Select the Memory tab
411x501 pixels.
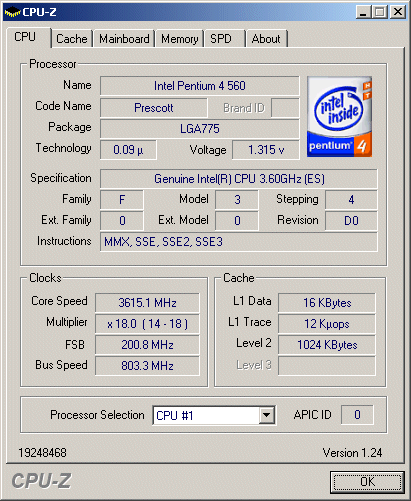[180, 39]
